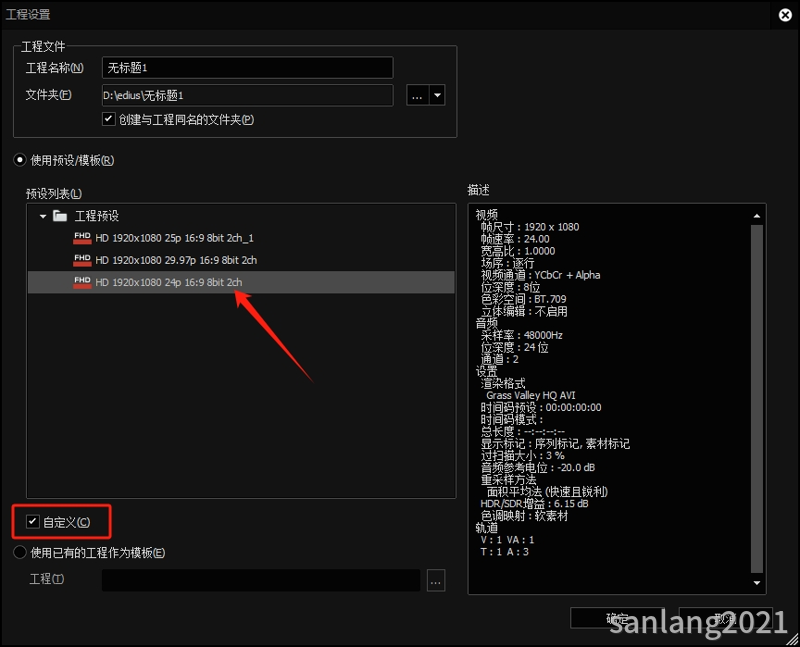
Task: Click the 工程名称 input field
Action: point(247,68)
